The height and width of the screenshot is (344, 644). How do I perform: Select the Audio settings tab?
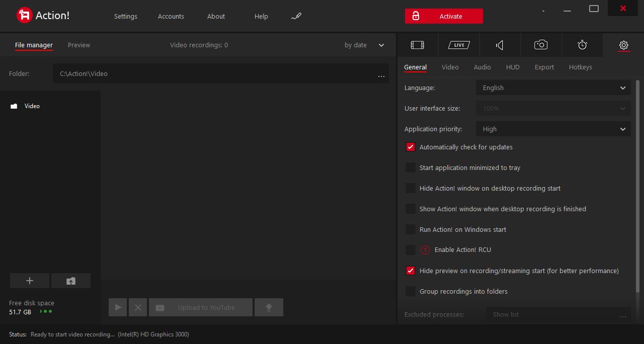coord(482,67)
